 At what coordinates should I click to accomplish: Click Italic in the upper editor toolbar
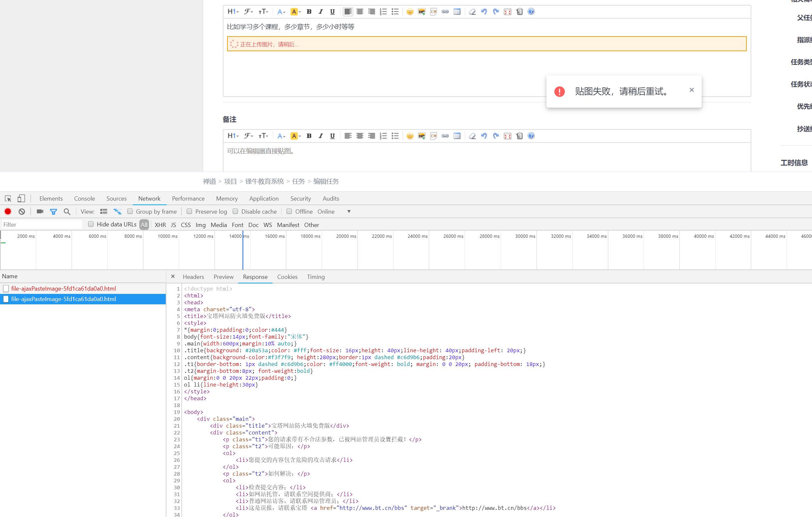point(321,12)
